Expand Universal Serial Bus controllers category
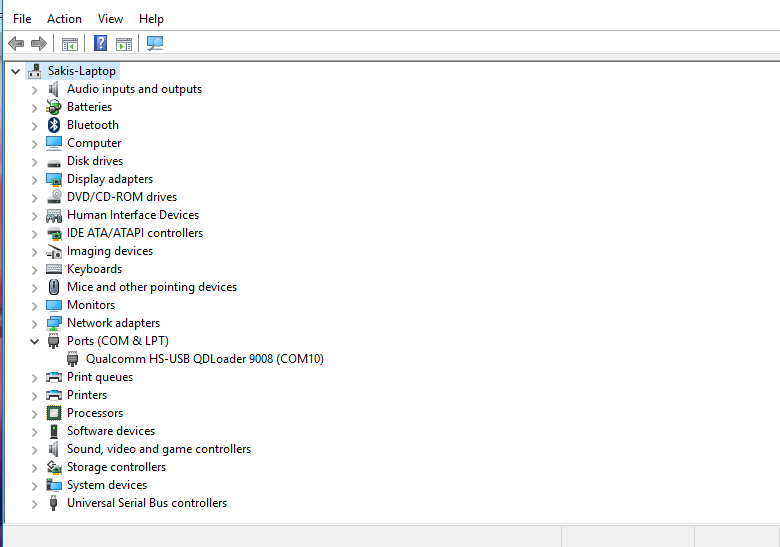The image size is (780, 547). pyautogui.click(x=34, y=504)
